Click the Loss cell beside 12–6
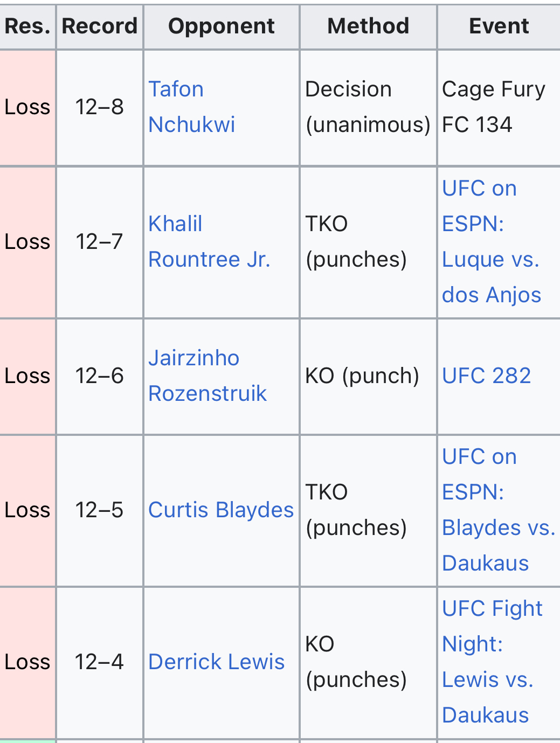The height and width of the screenshot is (743, 560). 27,376
